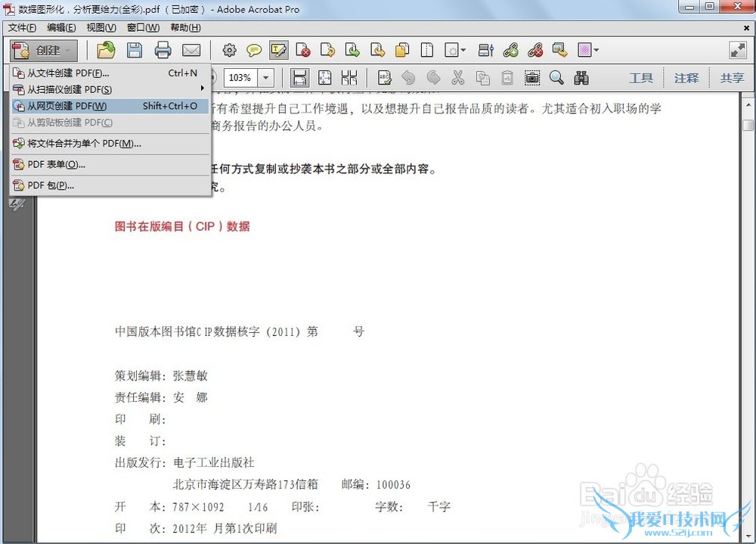
Task: Toggle the highlight text tool icon
Action: tap(279, 50)
